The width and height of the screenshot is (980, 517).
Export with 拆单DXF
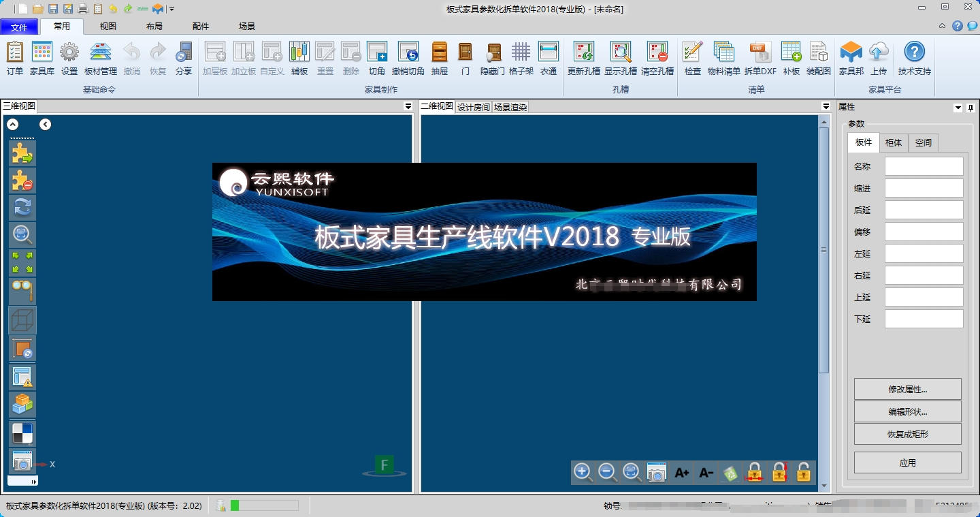point(760,58)
